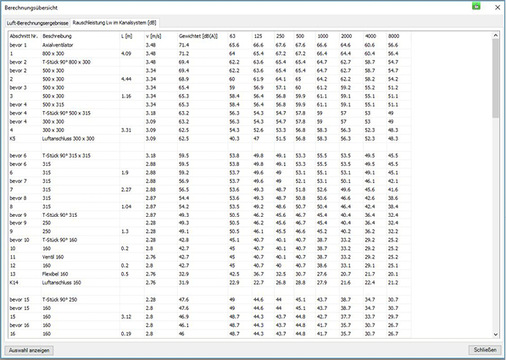Click the Schließen button
Screen dimensions: 506x360
[x=485, y=350]
